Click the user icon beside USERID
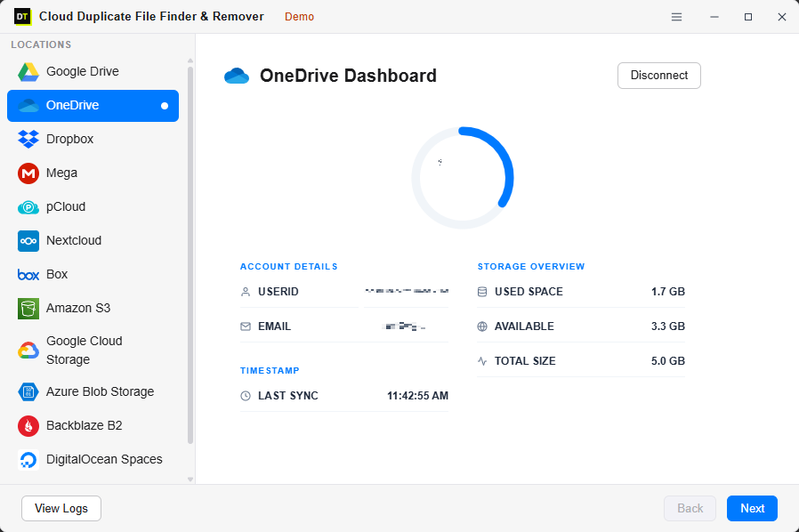 coord(246,292)
